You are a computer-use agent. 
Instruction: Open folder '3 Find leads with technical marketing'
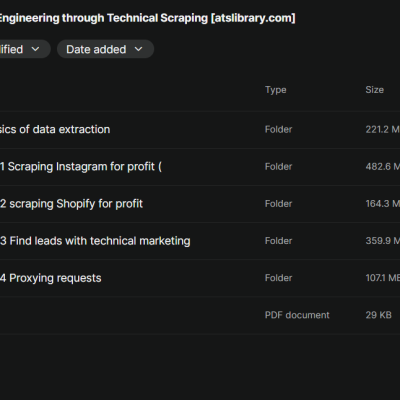tap(95, 241)
